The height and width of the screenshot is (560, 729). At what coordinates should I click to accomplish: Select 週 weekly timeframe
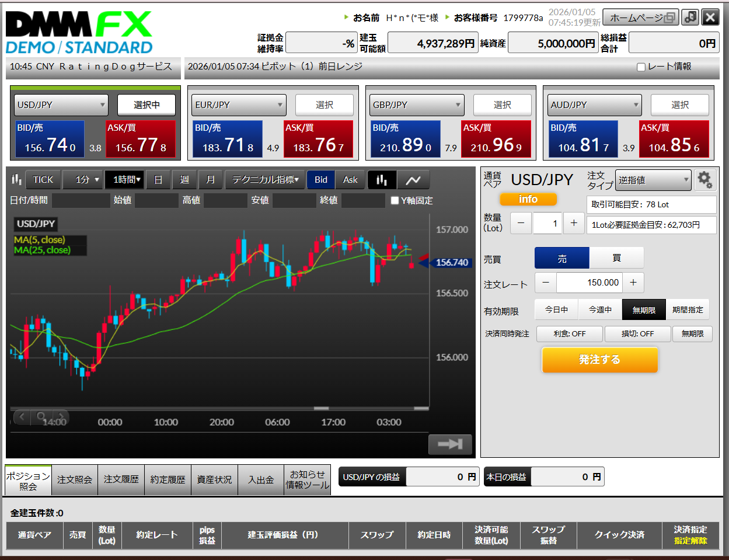[184, 180]
